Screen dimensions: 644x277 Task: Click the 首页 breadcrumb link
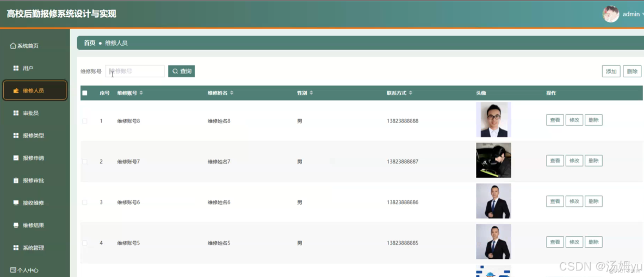[x=90, y=43]
